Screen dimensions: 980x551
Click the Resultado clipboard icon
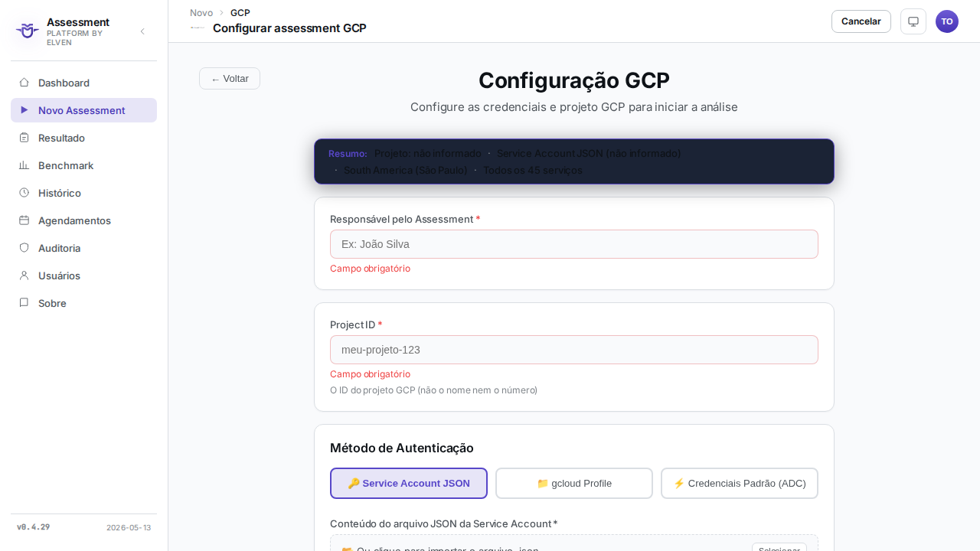pos(24,138)
